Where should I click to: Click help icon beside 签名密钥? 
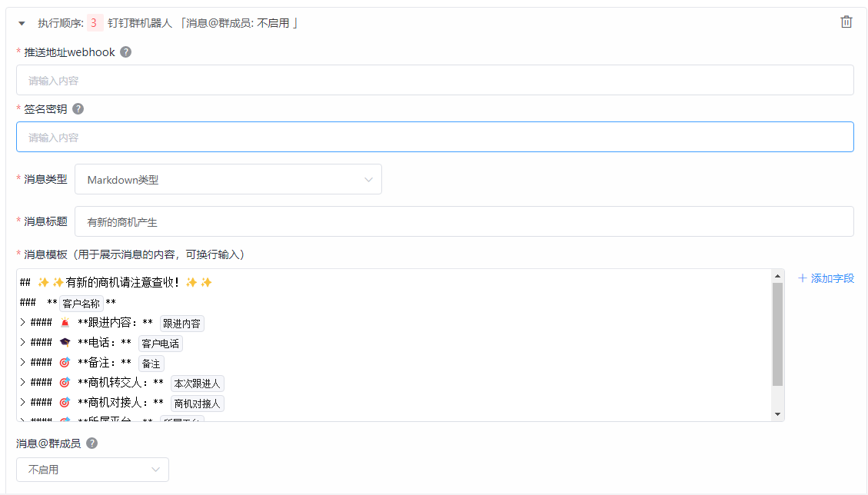click(x=78, y=109)
